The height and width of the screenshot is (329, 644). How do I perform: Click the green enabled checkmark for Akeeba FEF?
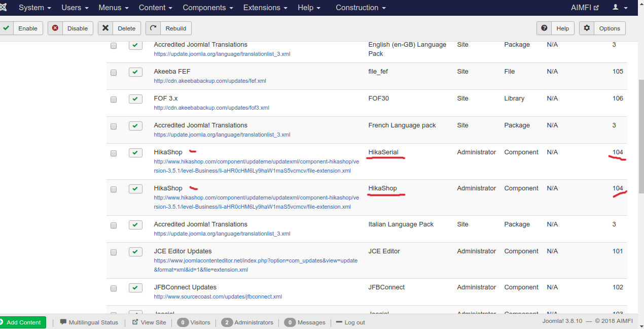135,72
